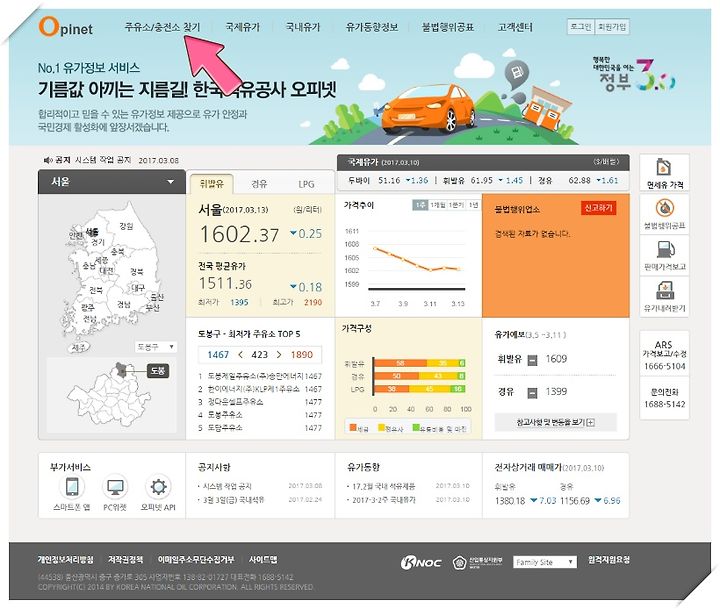Open the 도봉구 district dropdown
The height and width of the screenshot is (609, 720).
(156, 347)
